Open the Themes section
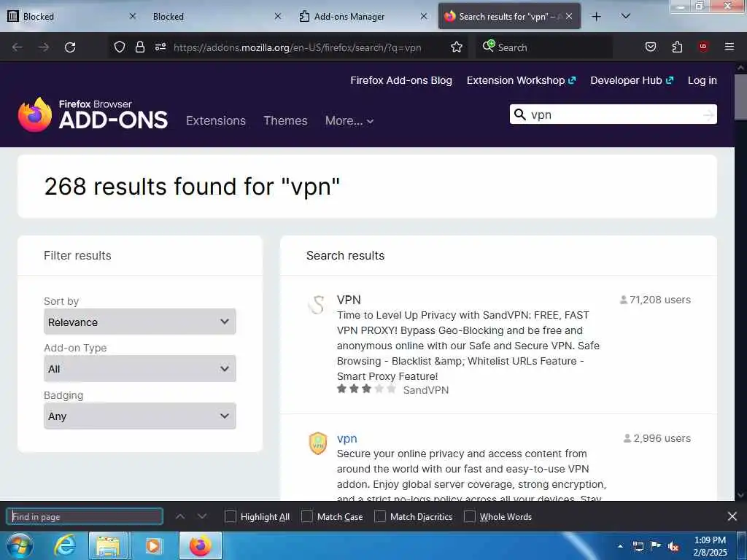Image resolution: width=747 pixels, height=560 pixels. pos(285,120)
